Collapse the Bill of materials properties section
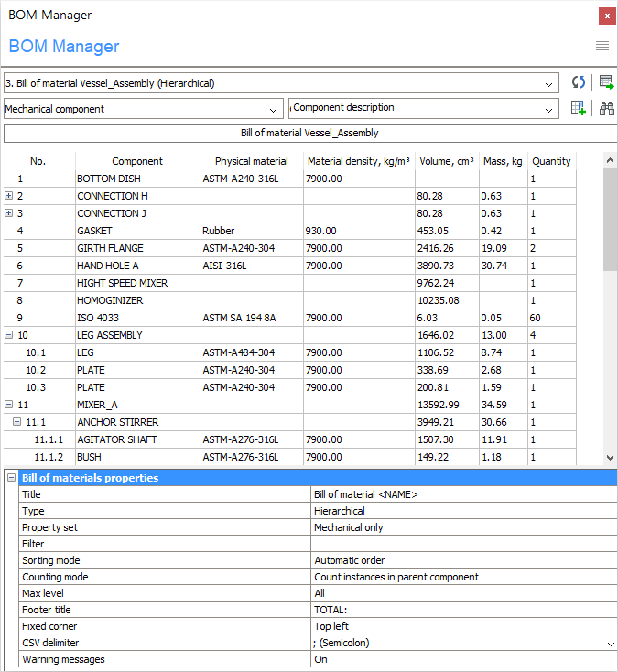618x672 pixels. click(x=10, y=478)
